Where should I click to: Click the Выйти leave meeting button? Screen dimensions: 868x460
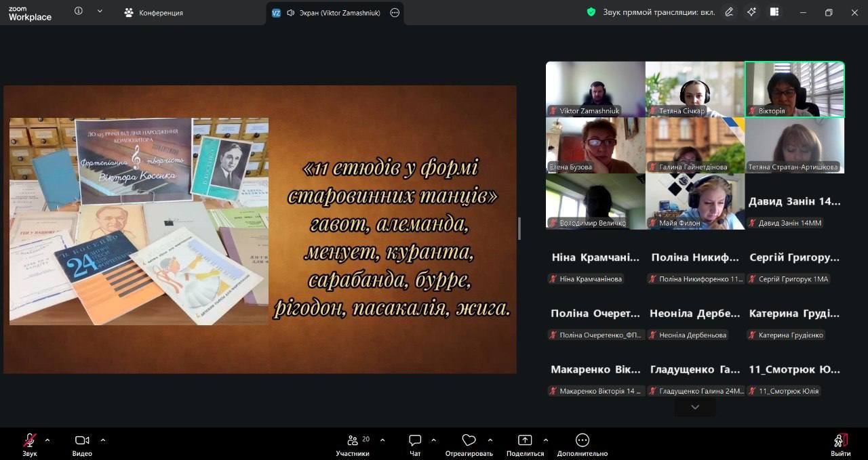coord(840,441)
